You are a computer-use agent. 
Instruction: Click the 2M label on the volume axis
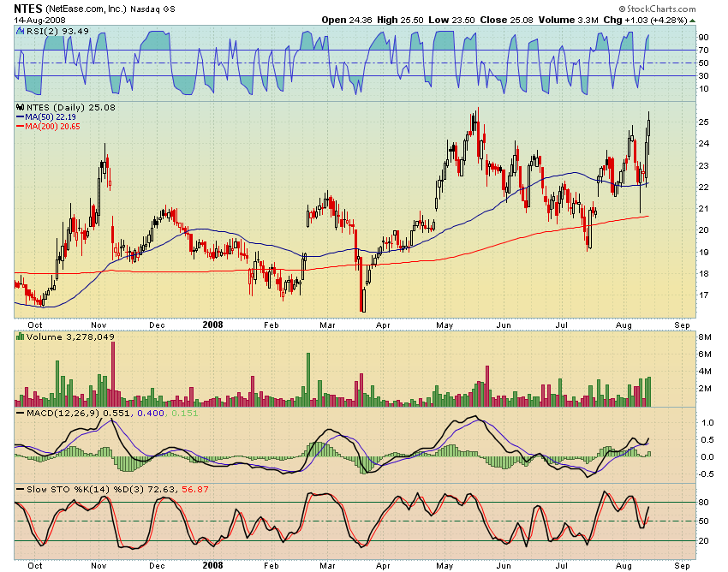click(x=705, y=389)
